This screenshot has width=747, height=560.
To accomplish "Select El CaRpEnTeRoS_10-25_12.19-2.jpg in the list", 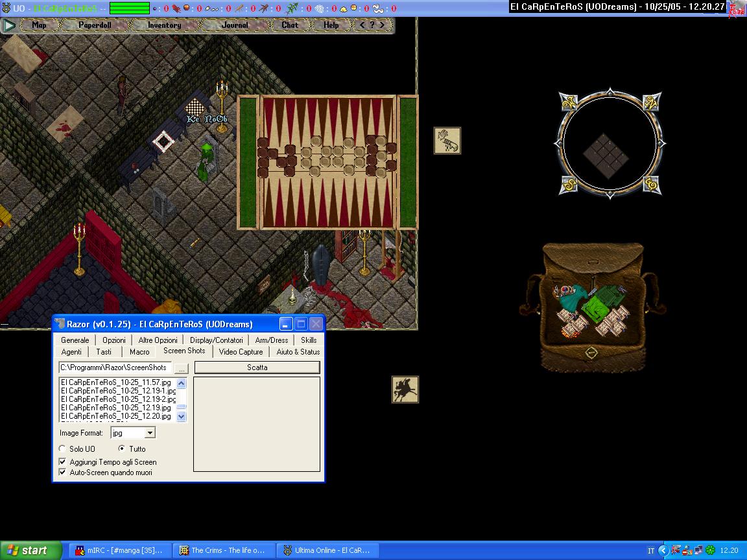I will [x=117, y=399].
